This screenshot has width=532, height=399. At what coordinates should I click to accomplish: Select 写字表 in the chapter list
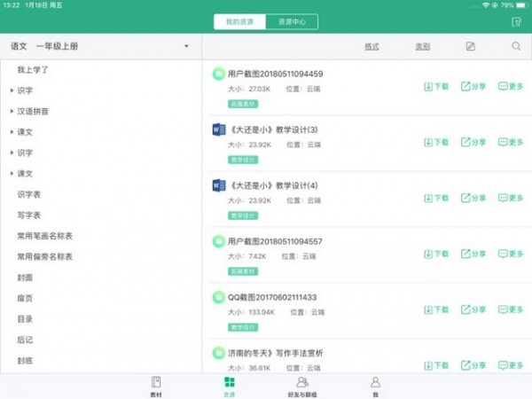[x=29, y=215]
